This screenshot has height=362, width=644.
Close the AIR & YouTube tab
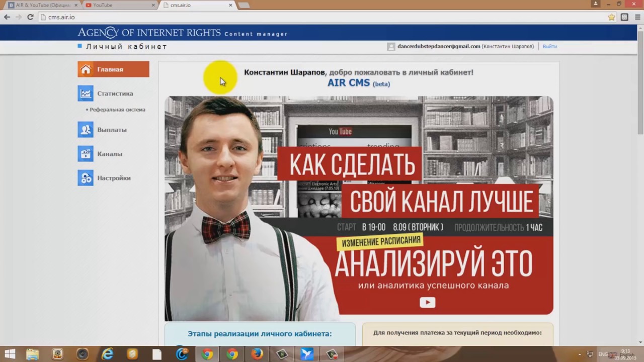click(75, 5)
